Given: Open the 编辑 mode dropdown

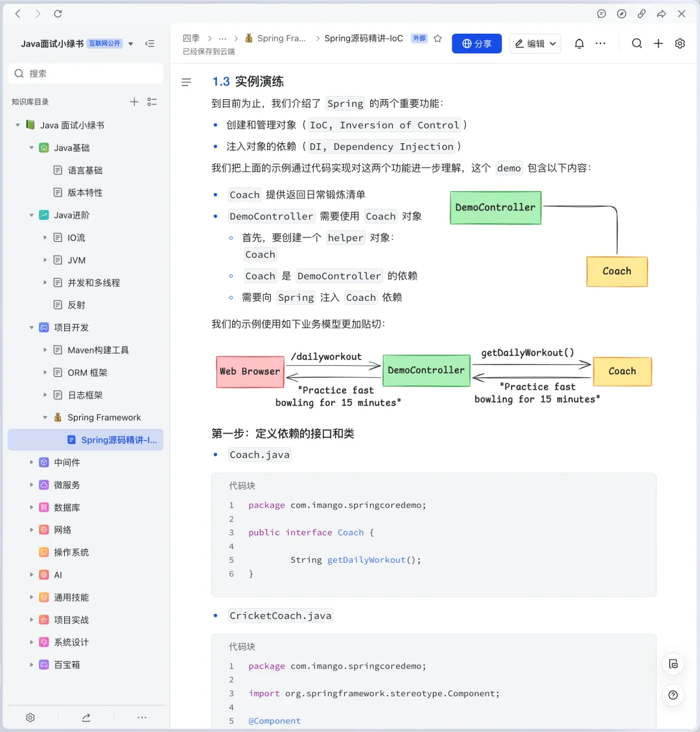Looking at the screenshot, I should 535,43.
